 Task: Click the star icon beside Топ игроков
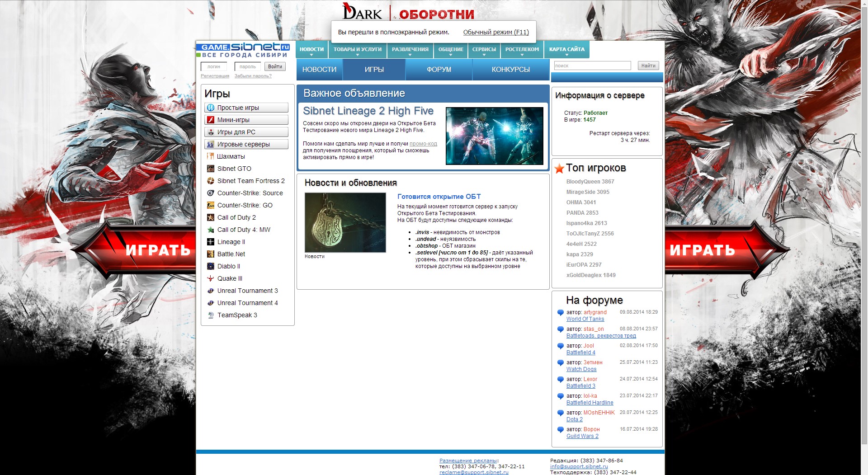tap(559, 169)
